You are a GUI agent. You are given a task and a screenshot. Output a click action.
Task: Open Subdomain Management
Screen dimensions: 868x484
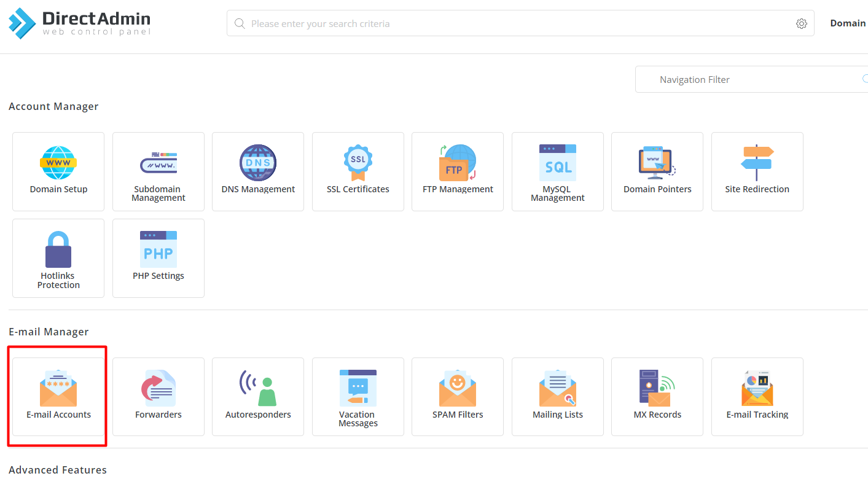tap(158, 171)
